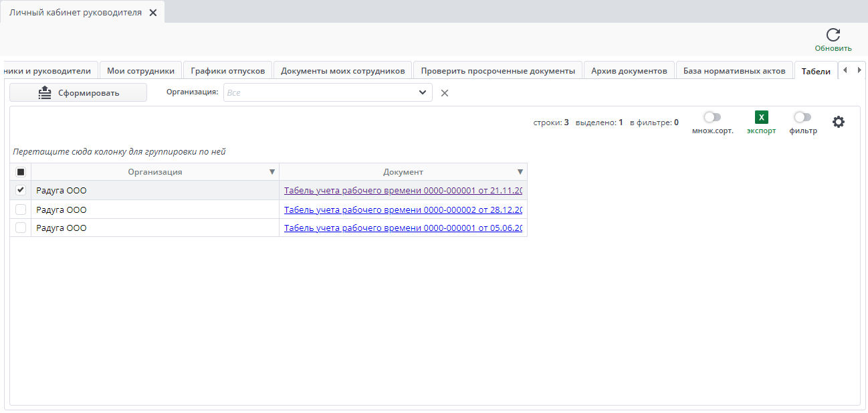Viewport: 868px width, 413px height.
Task: Toggle the header select-all checkbox
Action: [x=21, y=172]
